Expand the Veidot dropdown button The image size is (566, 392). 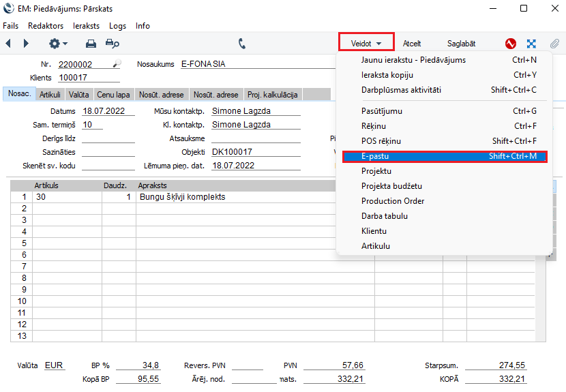(366, 43)
